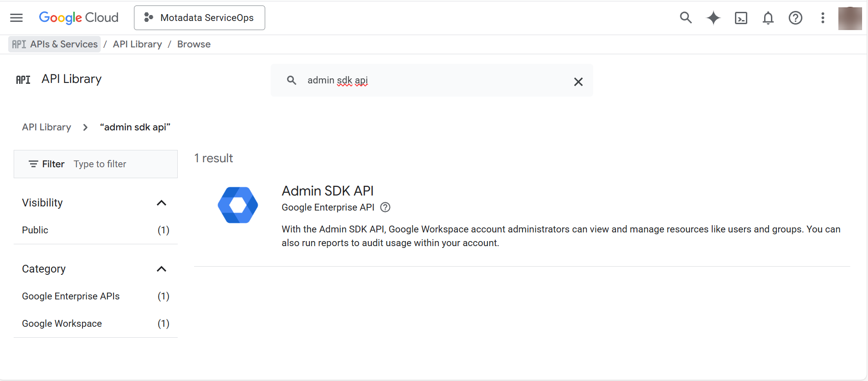
Task: Click the API icon beside API Library heading
Action: [x=23, y=80]
